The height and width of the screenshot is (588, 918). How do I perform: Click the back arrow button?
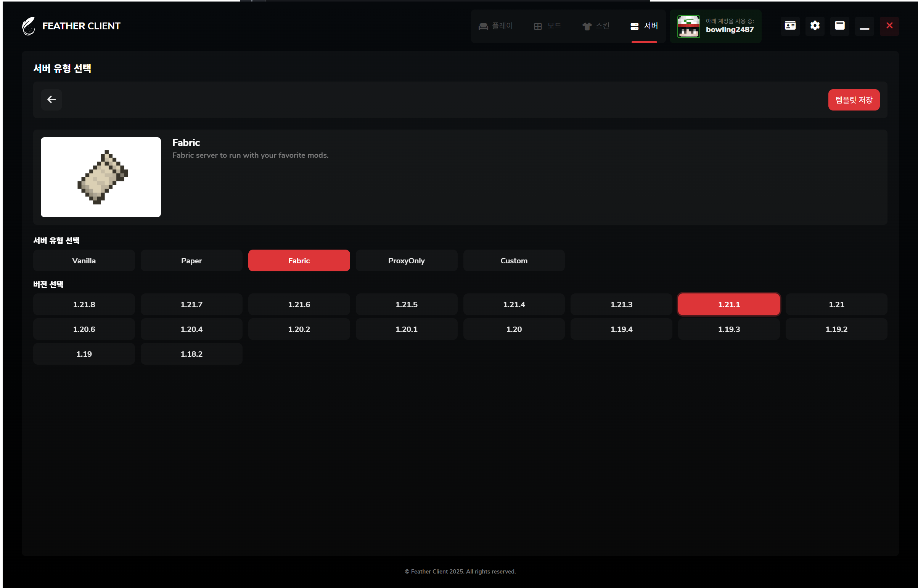coord(51,100)
